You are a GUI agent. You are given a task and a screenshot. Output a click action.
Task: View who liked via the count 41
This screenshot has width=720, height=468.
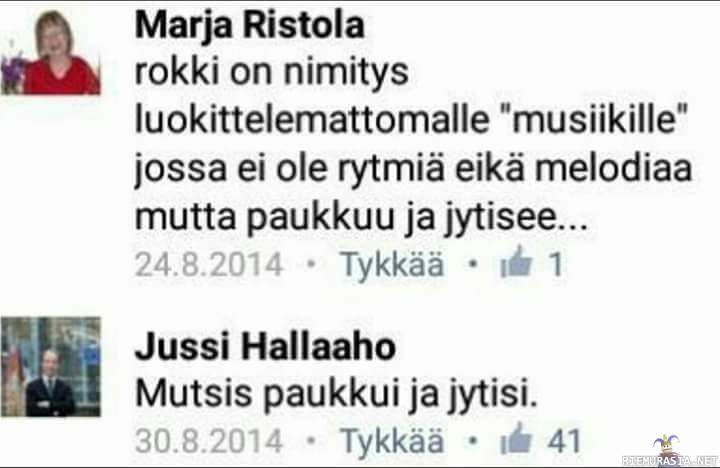click(x=564, y=440)
